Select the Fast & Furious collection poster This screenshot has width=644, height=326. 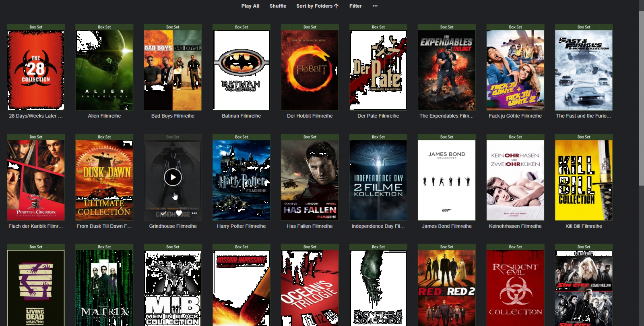(584, 70)
